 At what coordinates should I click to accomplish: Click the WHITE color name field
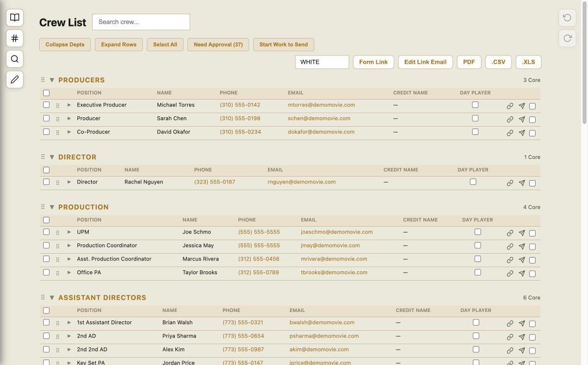(322, 62)
